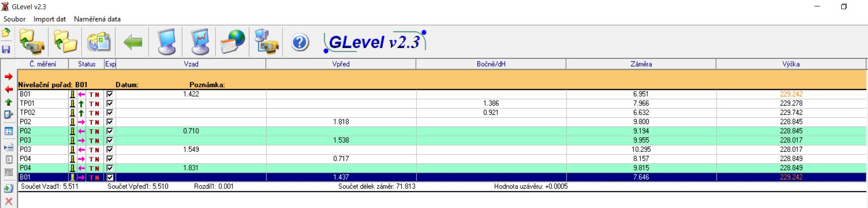Screen dimensions: 868x208
Task: Toggle Exp checkbox in P03 row with 1.538
Action: (109, 140)
